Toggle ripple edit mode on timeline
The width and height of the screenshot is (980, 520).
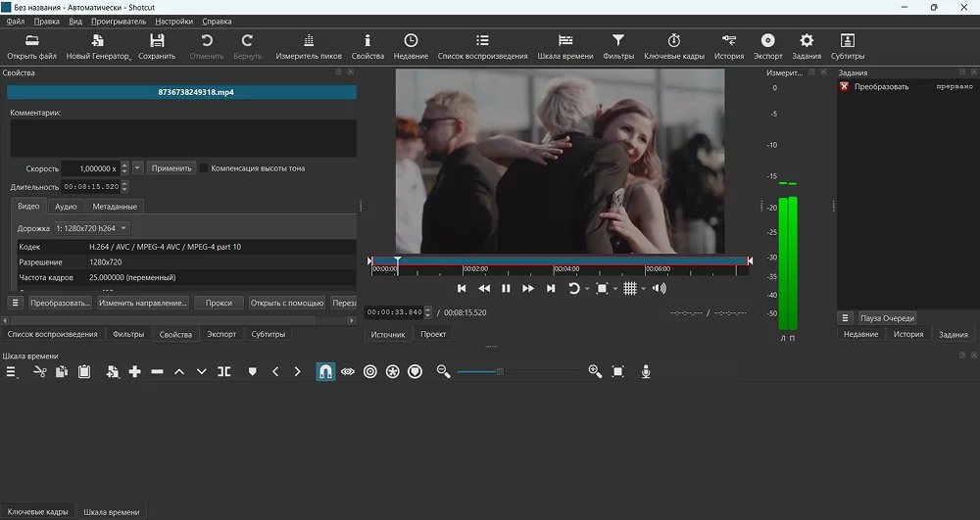click(369, 372)
